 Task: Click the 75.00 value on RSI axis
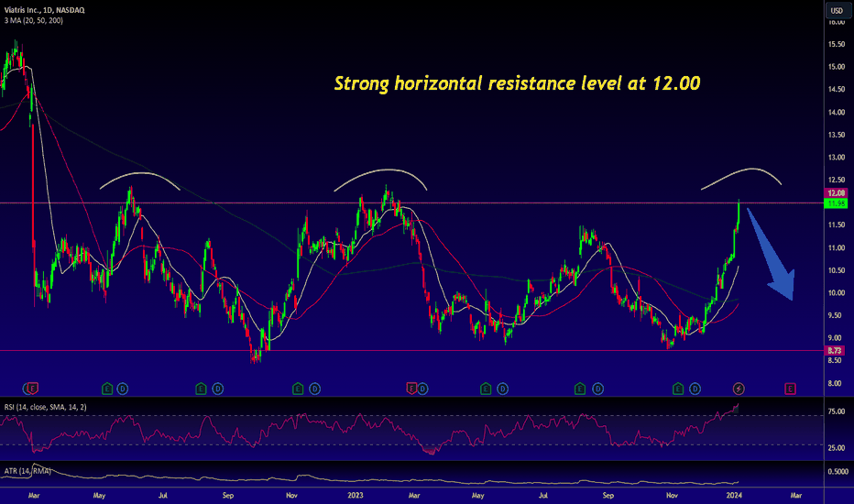[837, 411]
